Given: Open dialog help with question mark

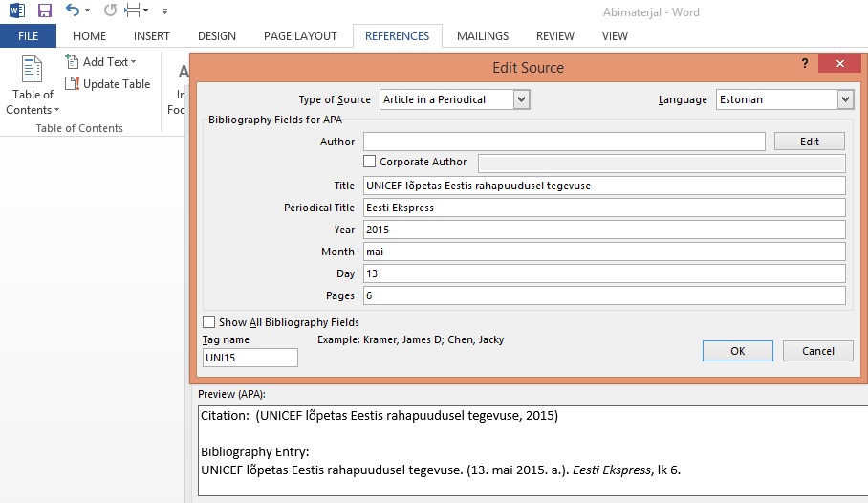Looking at the screenshot, I should tap(805, 63).
